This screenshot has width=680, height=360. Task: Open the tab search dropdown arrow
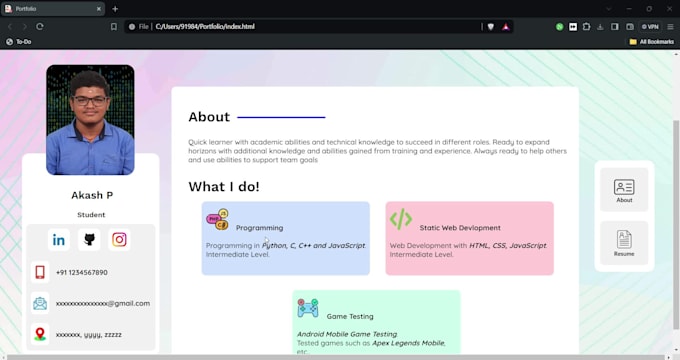pos(608,9)
